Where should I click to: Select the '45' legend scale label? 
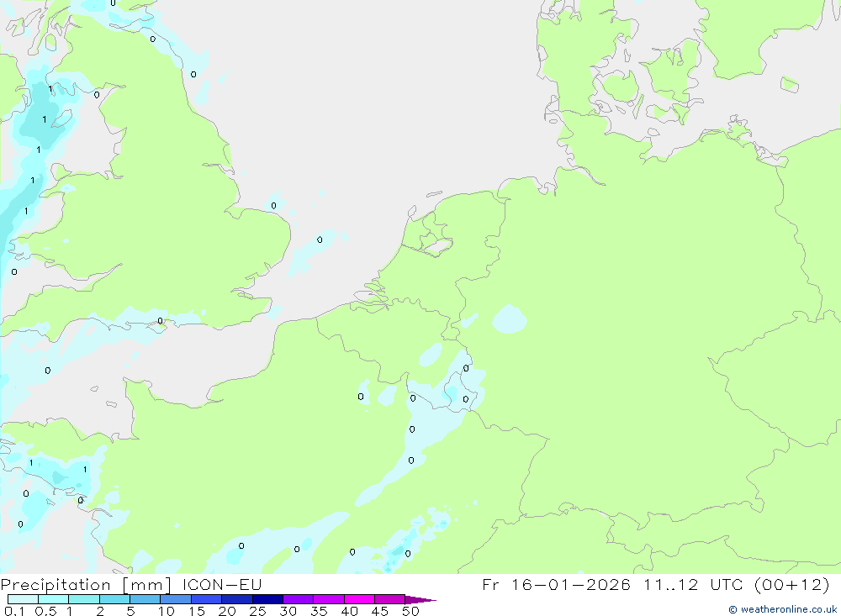(380, 611)
